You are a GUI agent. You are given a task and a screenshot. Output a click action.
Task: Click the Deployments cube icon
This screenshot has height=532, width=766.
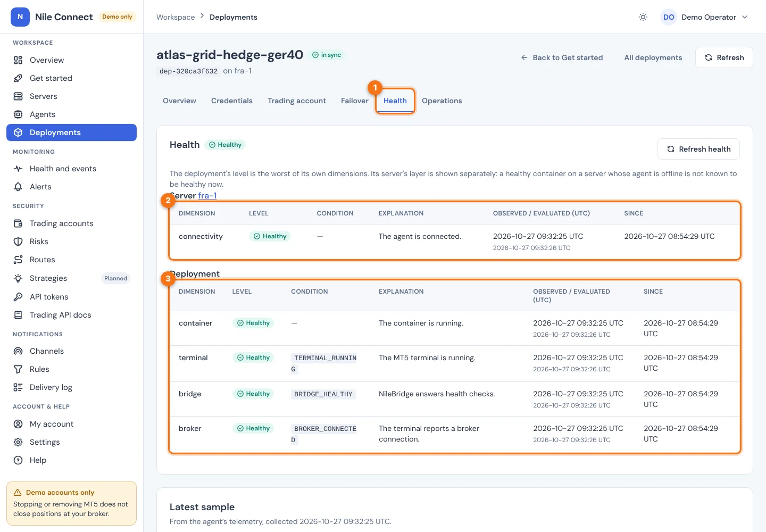(x=18, y=132)
